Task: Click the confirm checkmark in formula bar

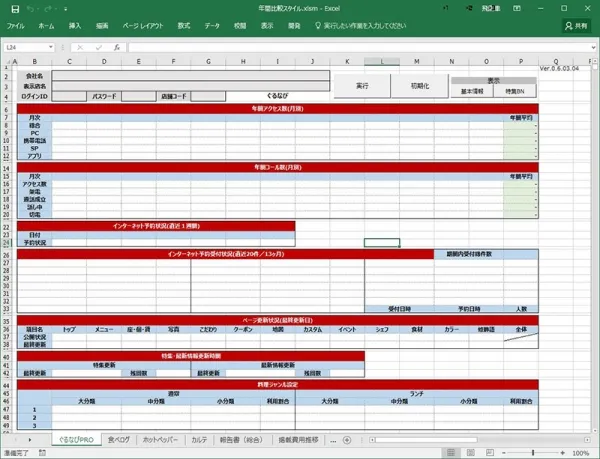Action: click(x=99, y=47)
